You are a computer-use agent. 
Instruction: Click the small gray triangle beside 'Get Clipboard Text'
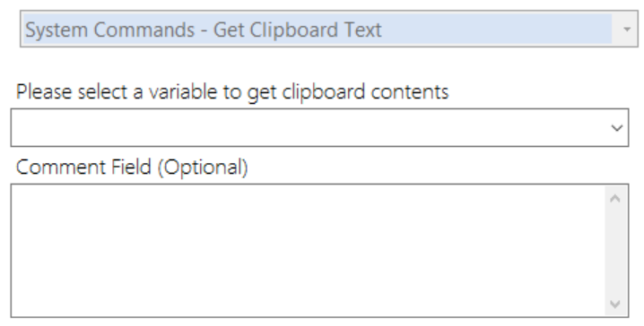pyautogui.click(x=626, y=30)
